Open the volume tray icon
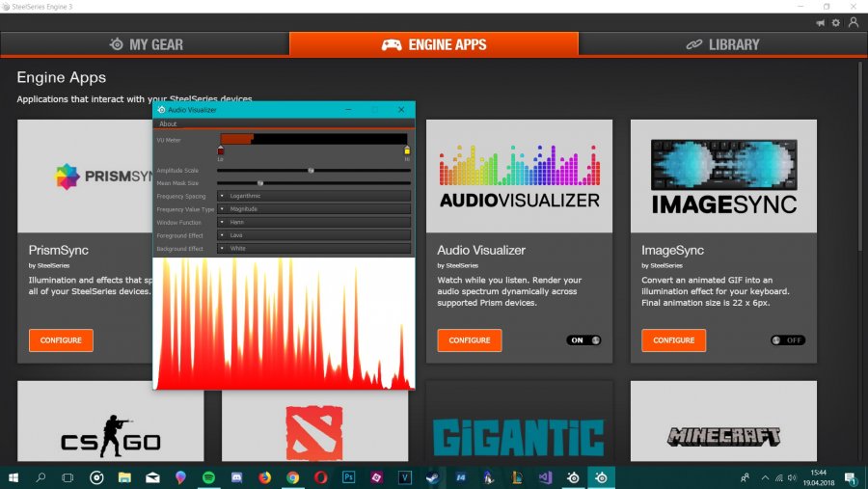Viewport: 868px width, 489px height. (792, 477)
